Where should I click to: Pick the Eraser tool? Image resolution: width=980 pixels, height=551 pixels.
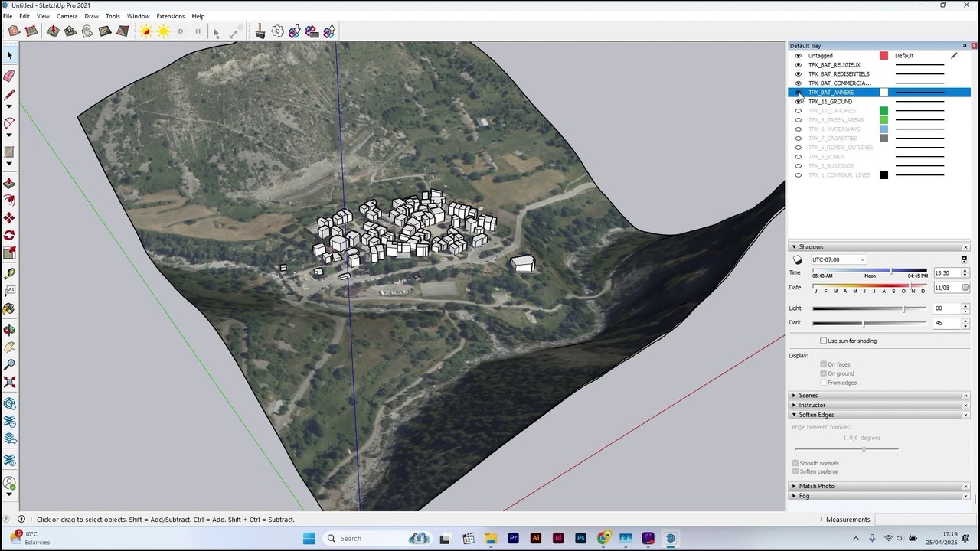(x=9, y=75)
